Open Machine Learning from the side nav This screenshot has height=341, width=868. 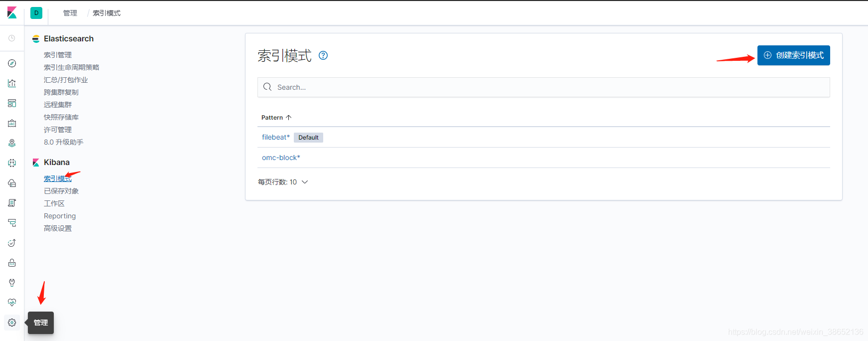tap(12, 163)
